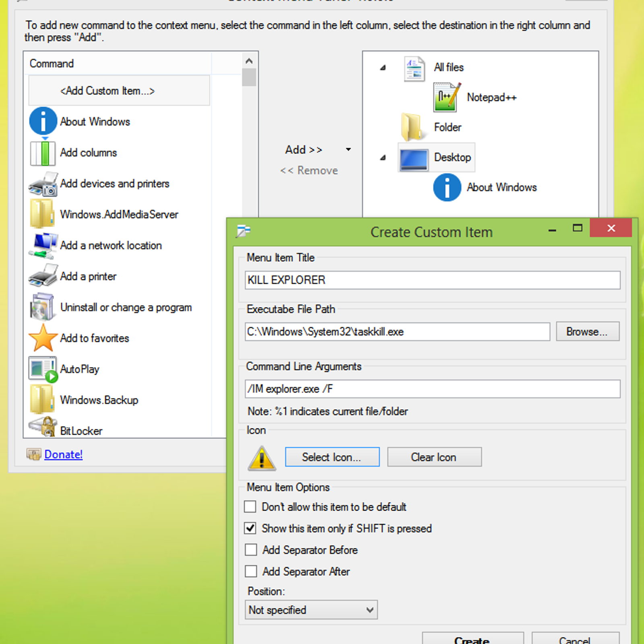Click the Menu Item Title field
Screen dimensions: 644x644
tap(433, 280)
